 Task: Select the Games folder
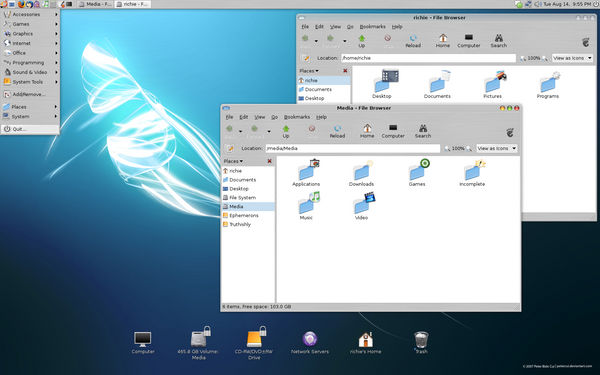click(417, 173)
